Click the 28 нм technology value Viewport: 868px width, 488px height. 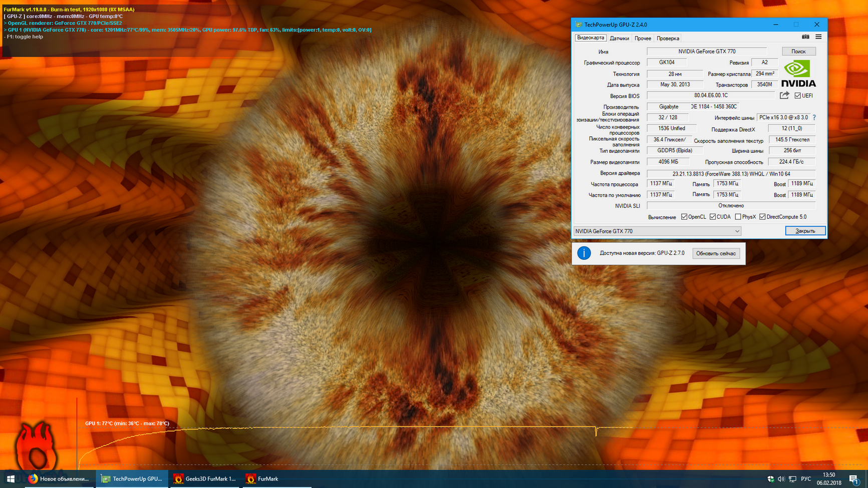674,74
